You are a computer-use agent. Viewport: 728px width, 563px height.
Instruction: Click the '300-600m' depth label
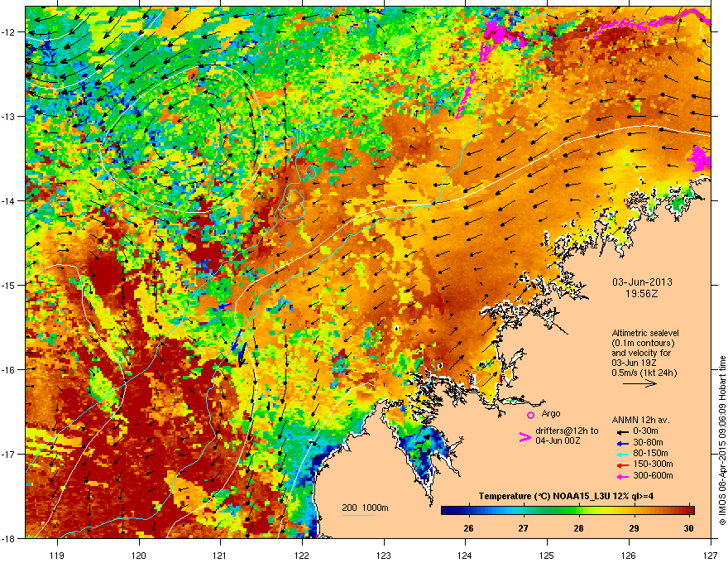click(x=653, y=476)
